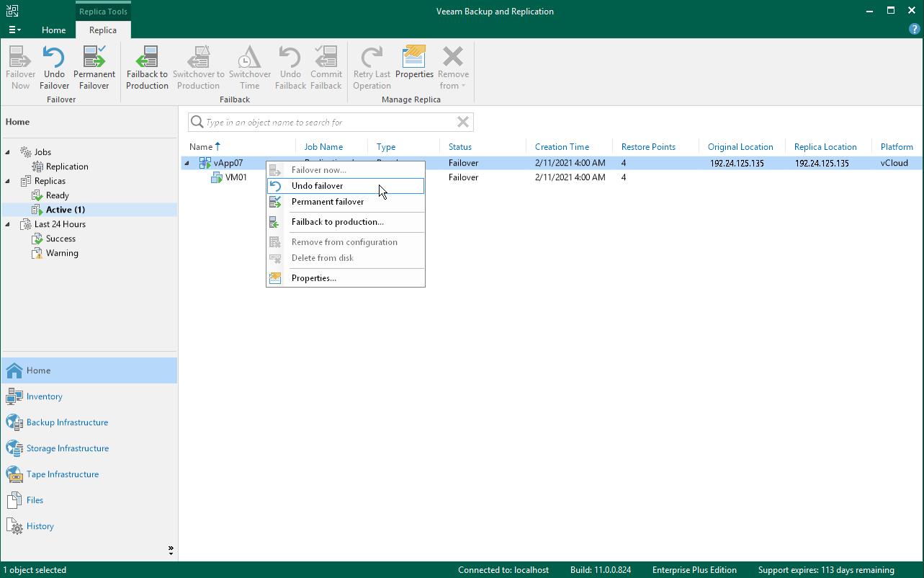This screenshot has width=924, height=578.
Task: Collapse the Jobs tree node
Action: (x=9, y=152)
